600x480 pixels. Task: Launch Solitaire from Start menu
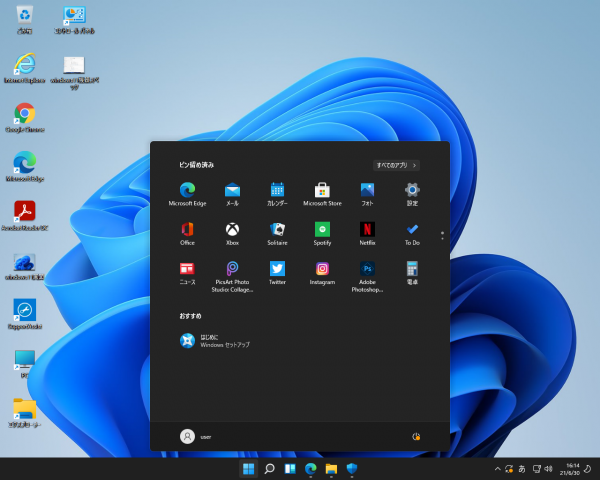[277, 233]
